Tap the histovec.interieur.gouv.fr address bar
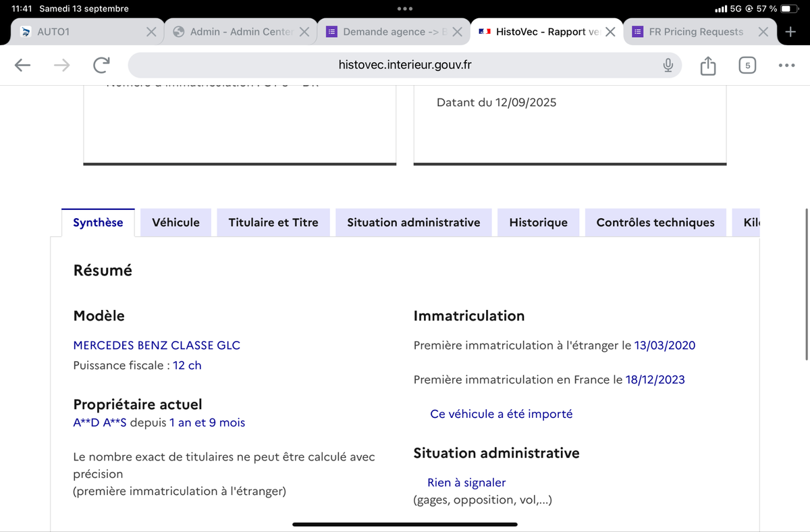This screenshot has width=810, height=532. (x=405, y=65)
